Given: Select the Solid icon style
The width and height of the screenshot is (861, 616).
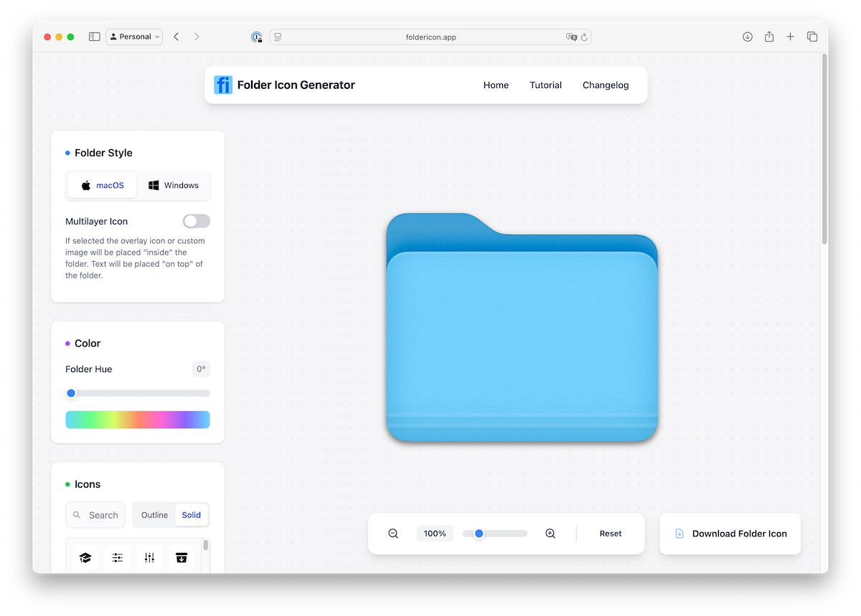Looking at the screenshot, I should point(191,514).
